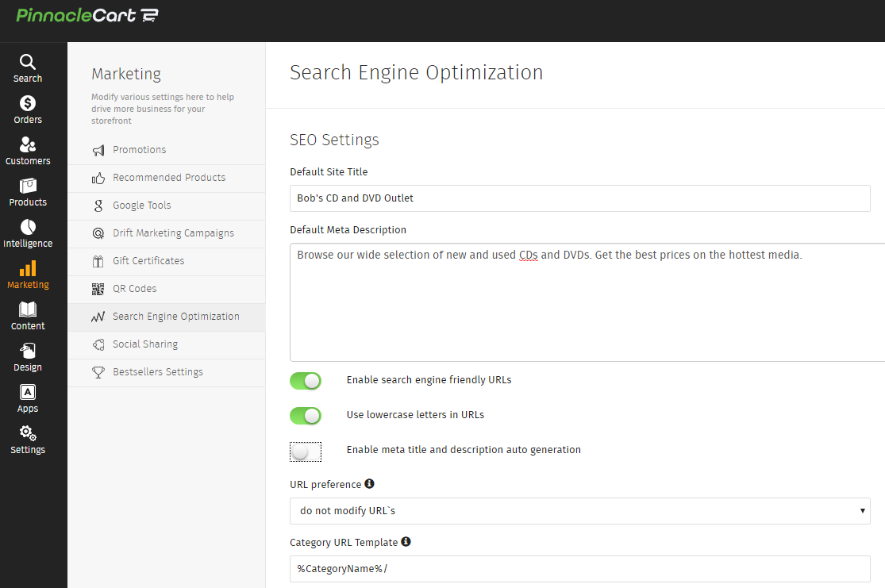This screenshot has height=588, width=885.
Task: Open Social Sharing menu item
Action: [167, 344]
